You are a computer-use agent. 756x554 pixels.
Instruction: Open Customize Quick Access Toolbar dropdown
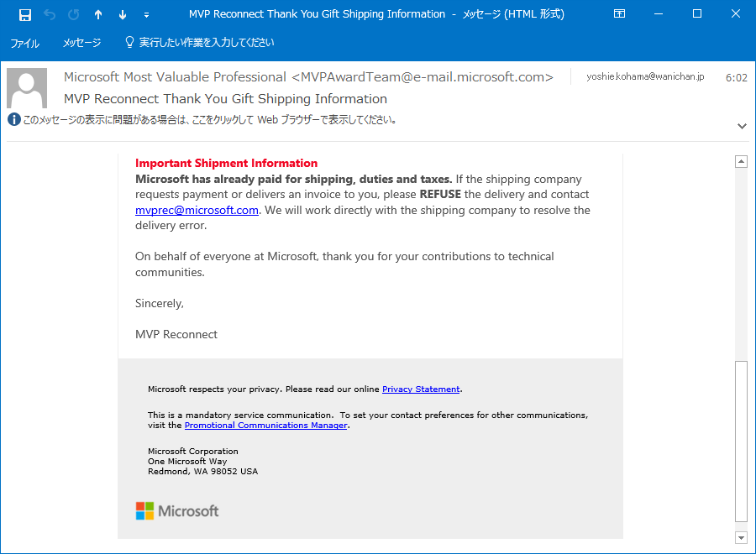coord(146,15)
